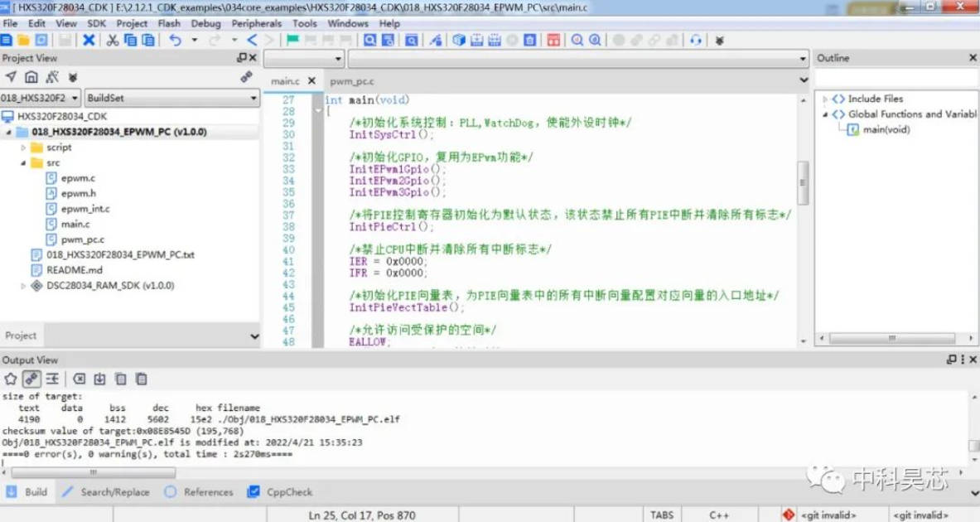Switch to the CppCheck output tab
Screen dimensions: 980x522
280,492
